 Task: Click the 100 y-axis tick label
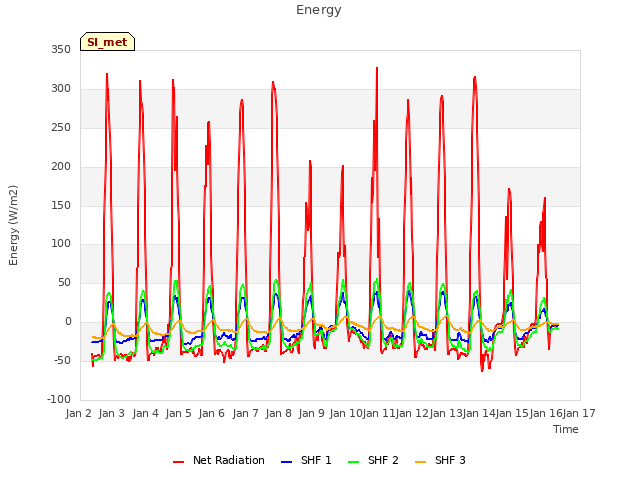pyautogui.click(x=61, y=244)
